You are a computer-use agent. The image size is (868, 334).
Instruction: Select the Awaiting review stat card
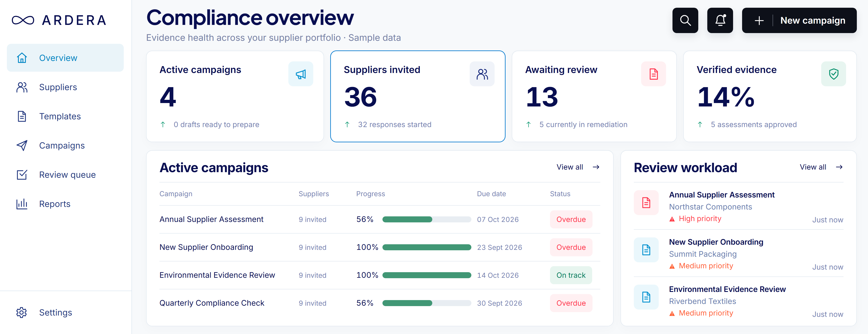pos(594,96)
